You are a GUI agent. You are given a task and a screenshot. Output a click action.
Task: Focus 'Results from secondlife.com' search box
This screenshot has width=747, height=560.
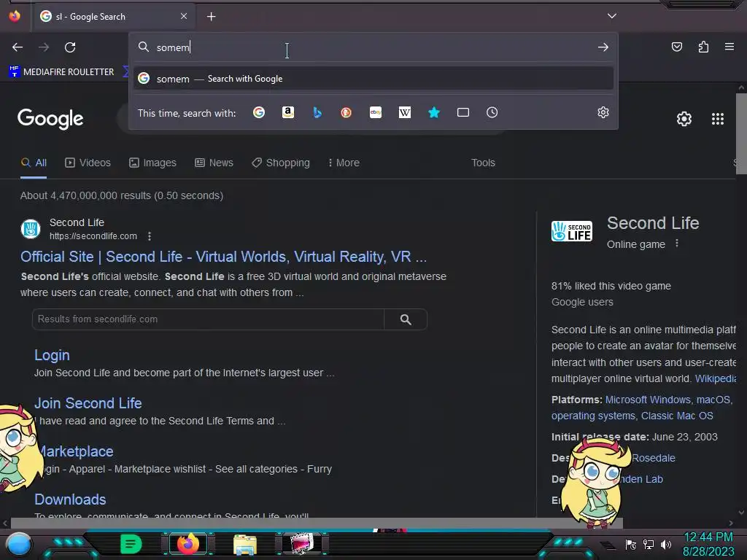tap(208, 319)
